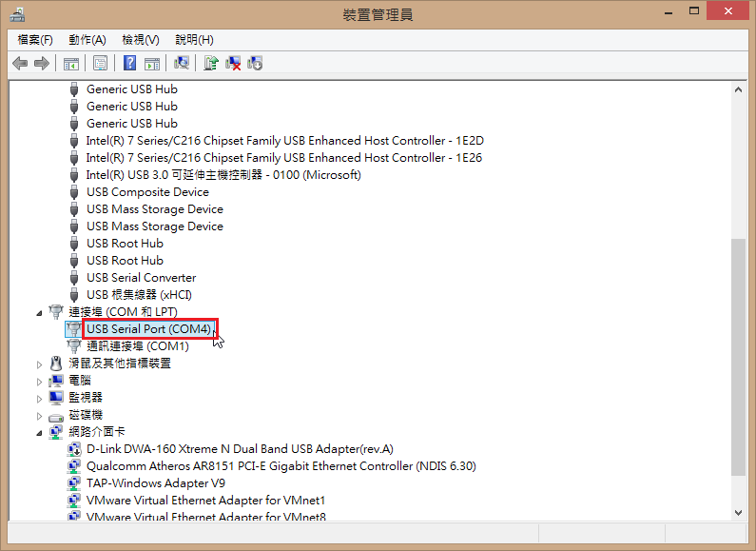This screenshot has height=551, width=756.
Task: Collapse the 連接埠 (COM 和 LPT) category
Action: [39, 313]
